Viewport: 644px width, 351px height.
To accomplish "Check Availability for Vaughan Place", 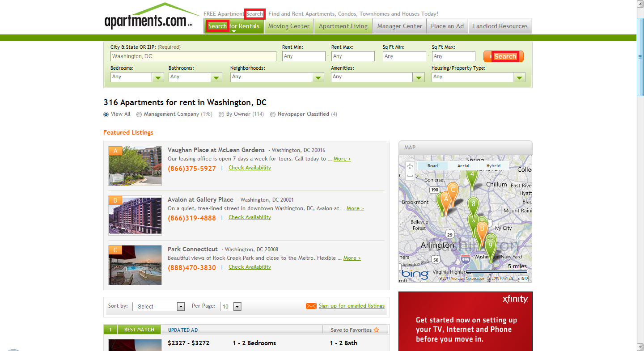I will point(250,168).
